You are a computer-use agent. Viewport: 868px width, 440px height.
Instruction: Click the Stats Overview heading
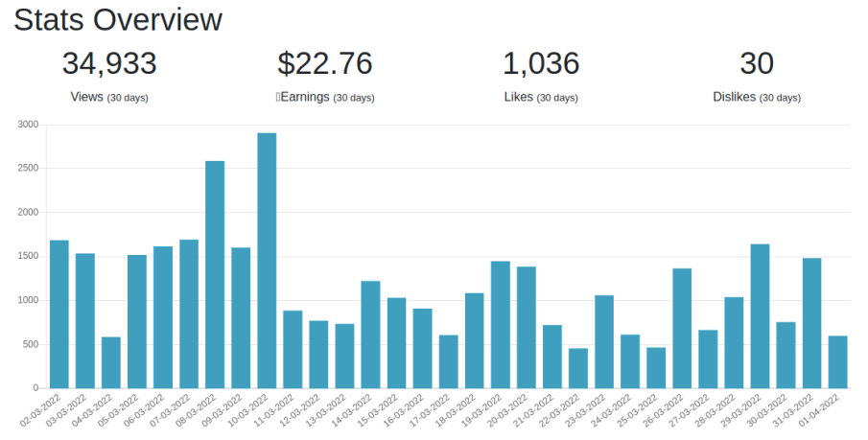click(x=118, y=19)
